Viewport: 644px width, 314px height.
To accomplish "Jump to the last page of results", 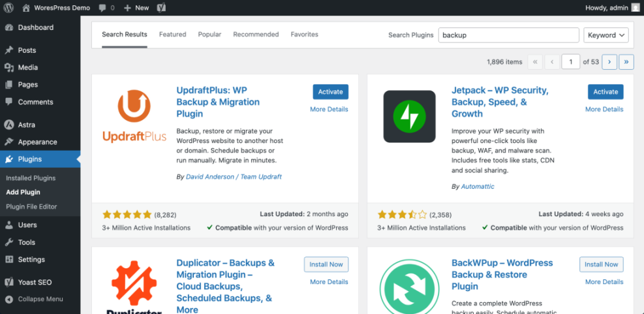I will 626,62.
